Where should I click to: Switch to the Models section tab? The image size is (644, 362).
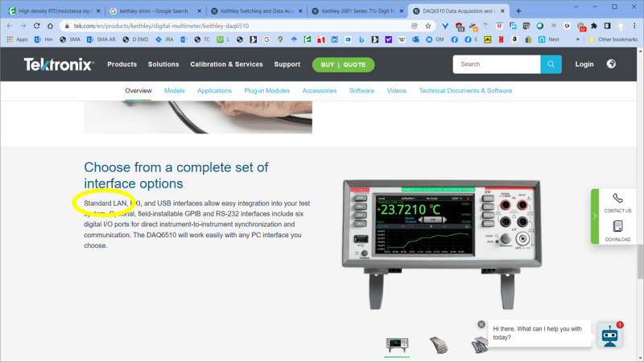click(x=174, y=91)
